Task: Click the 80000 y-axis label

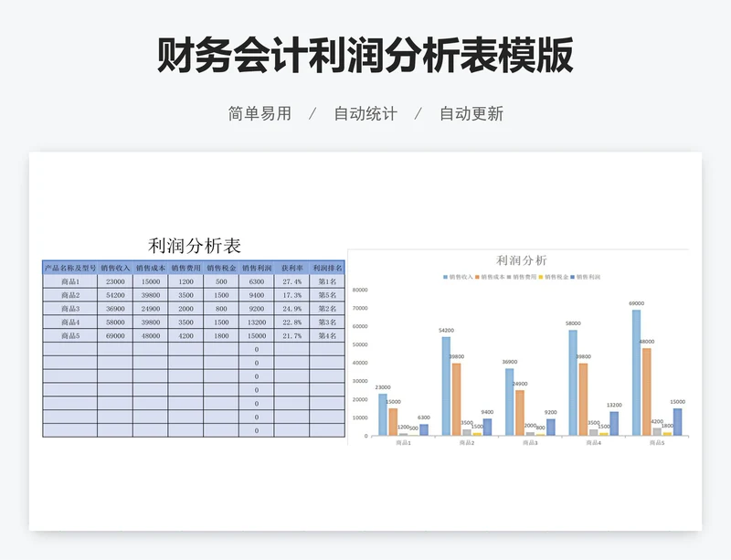Action: point(360,290)
